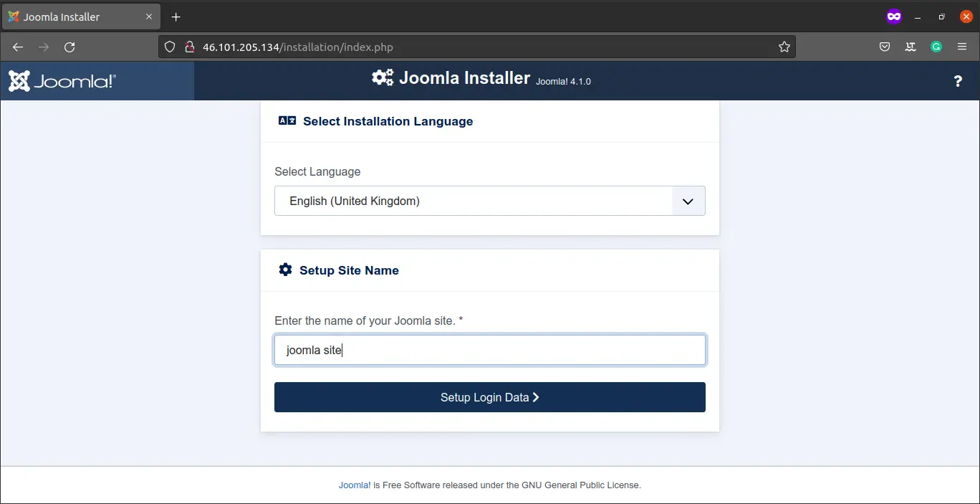Viewport: 980px width, 504px height.
Task: Click the URL address bar
Action: pos(476,47)
